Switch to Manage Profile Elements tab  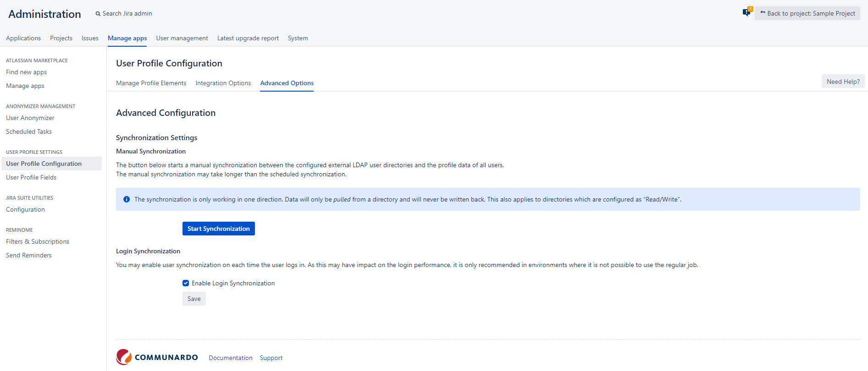[x=151, y=83]
